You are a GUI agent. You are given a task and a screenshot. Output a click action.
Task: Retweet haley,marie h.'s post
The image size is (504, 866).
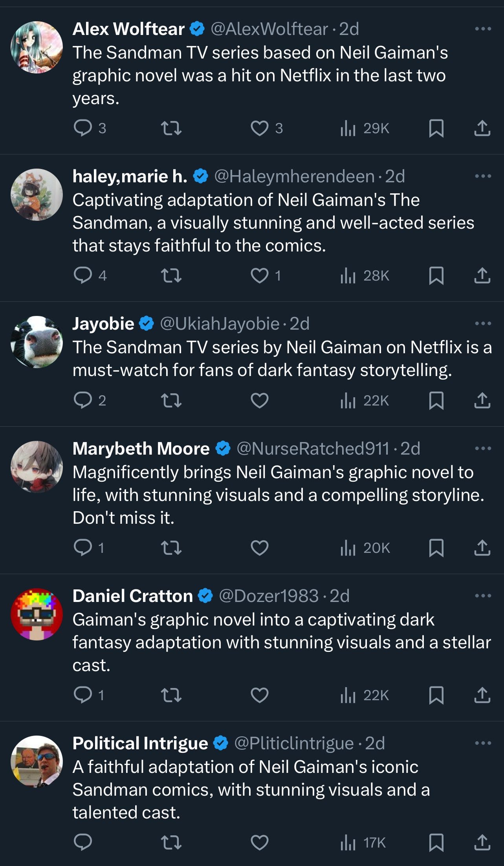pos(171,276)
